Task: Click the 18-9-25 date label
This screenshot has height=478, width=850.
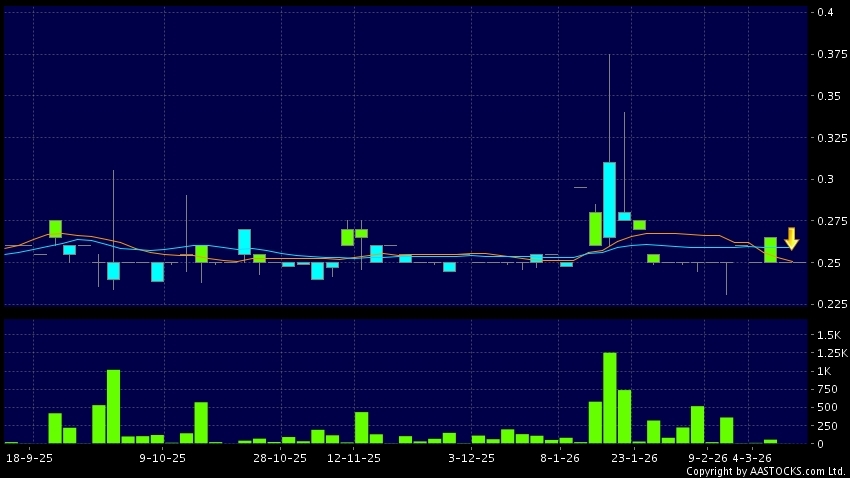Action: (x=28, y=458)
